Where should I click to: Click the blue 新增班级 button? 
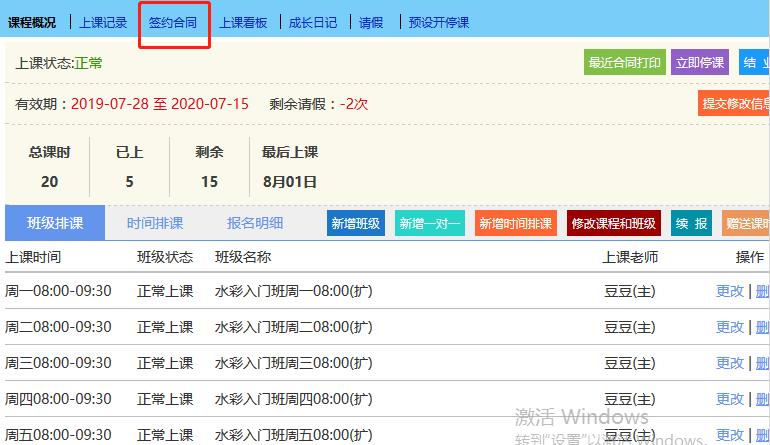pos(356,223)
